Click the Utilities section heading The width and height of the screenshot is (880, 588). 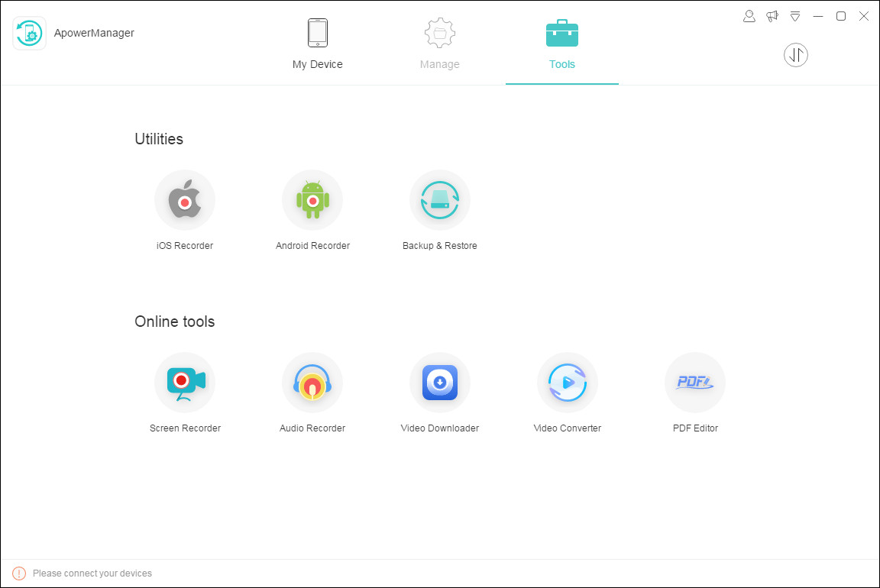point(159,139)
